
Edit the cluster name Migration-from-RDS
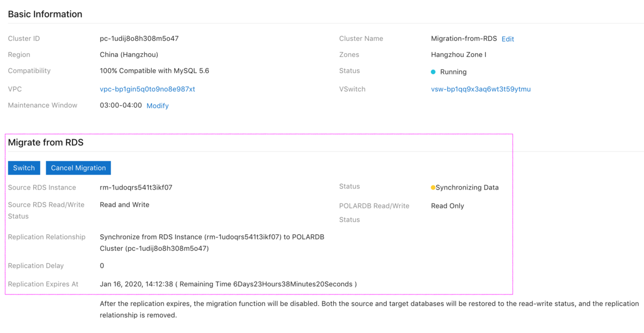(x=508, y=39)
